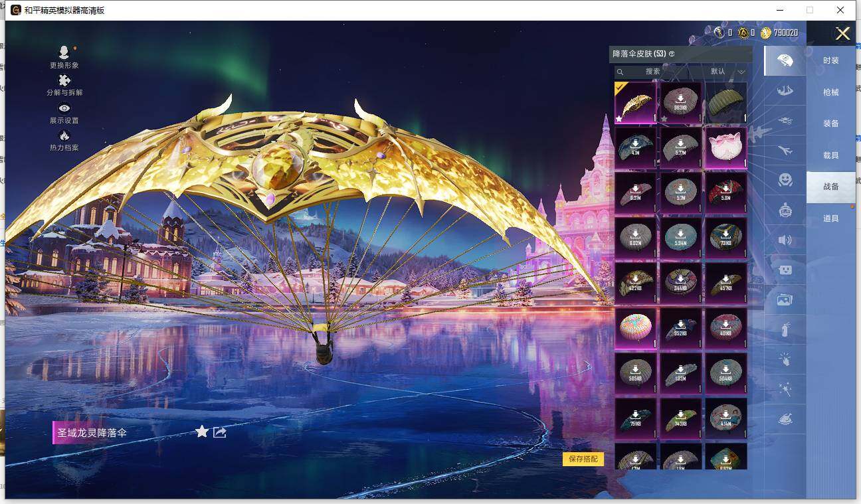Download the 5.94M teal parachute skin
Image resolution: width=861 pixels, height=504 pixels.
click(x=680, y=238)
